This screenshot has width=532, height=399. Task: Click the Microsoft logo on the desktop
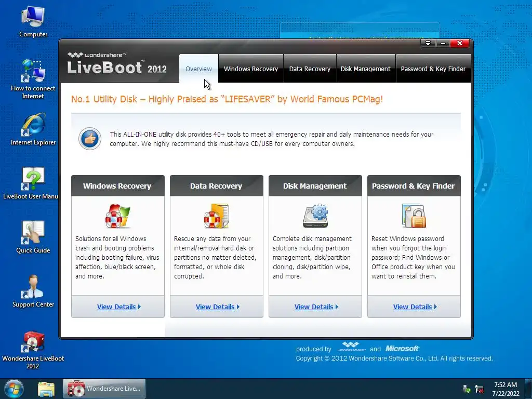coord(402,349)
